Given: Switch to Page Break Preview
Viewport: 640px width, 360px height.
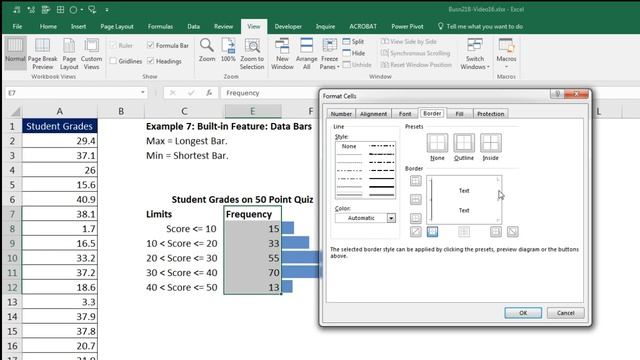Looking at the screenshot, I should tap(42, 54).
